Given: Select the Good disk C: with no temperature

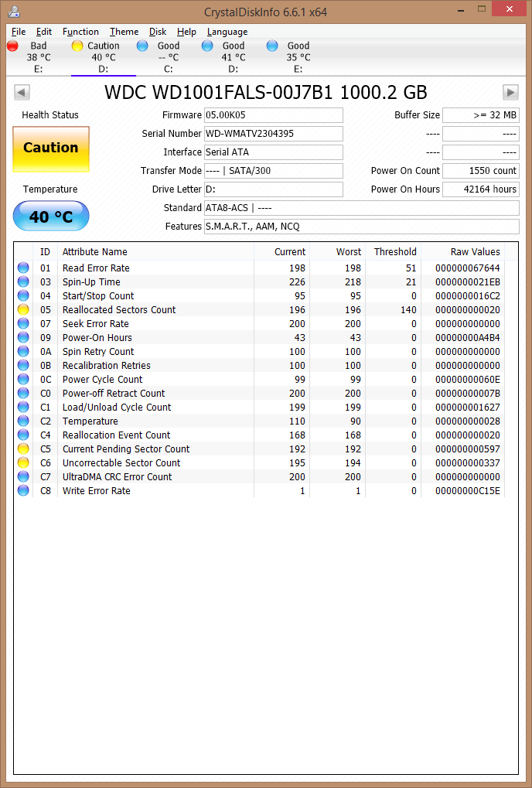Looking at the screenshot, I should (169, 56).
